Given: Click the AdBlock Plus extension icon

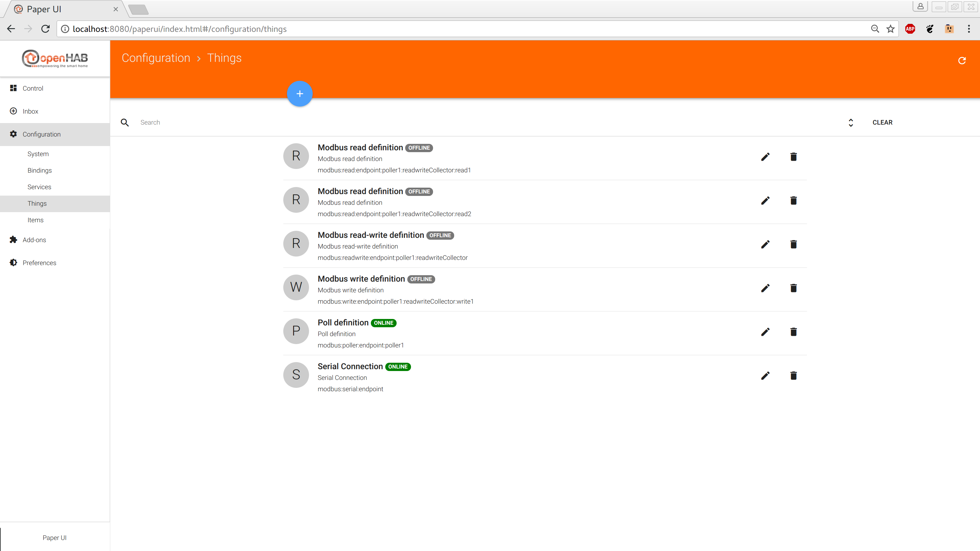Looking at the screenshot, I should [x=910, y=29].
